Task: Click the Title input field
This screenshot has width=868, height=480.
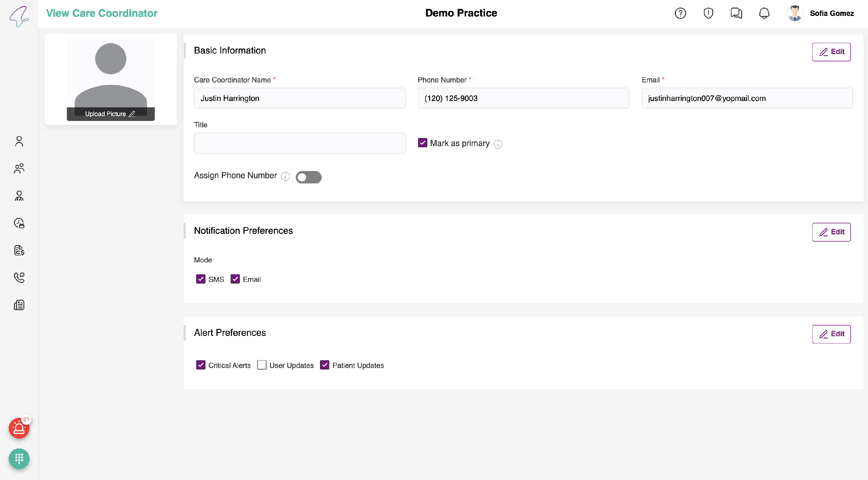Action: click(x=299, y=143)
